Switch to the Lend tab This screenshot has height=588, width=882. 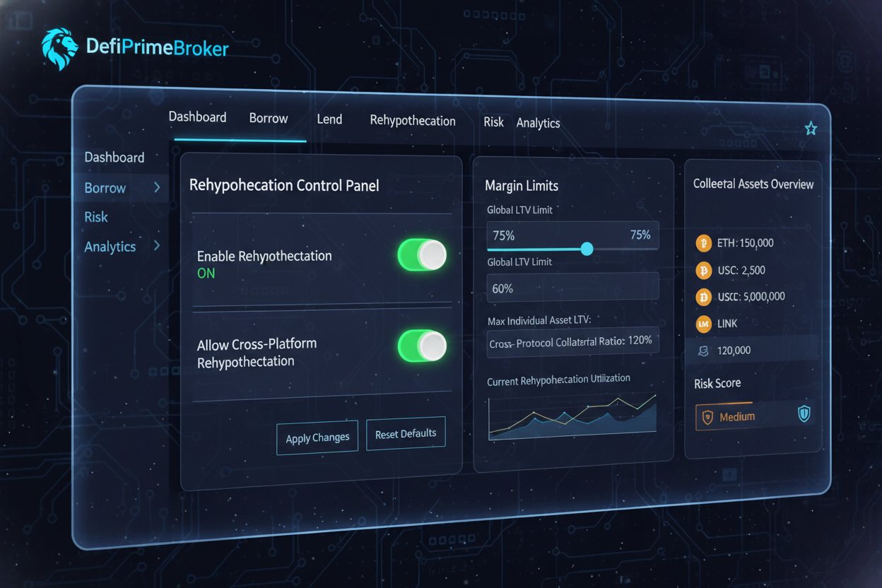click(329, 119)
